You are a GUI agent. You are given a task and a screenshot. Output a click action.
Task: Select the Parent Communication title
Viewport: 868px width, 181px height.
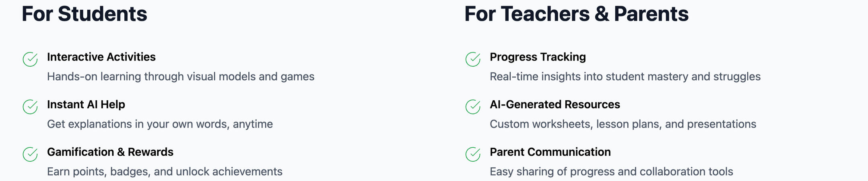click(550, 152)
